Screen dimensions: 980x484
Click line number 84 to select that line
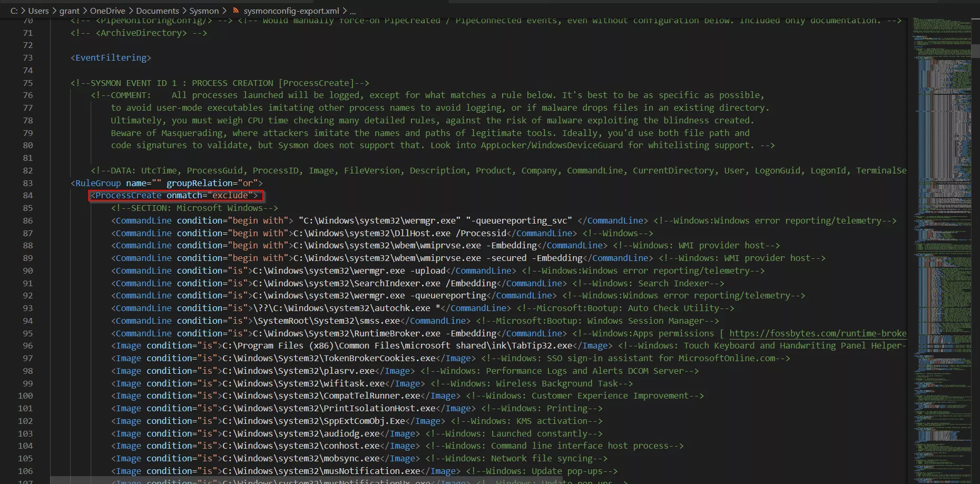pos(27,195)
